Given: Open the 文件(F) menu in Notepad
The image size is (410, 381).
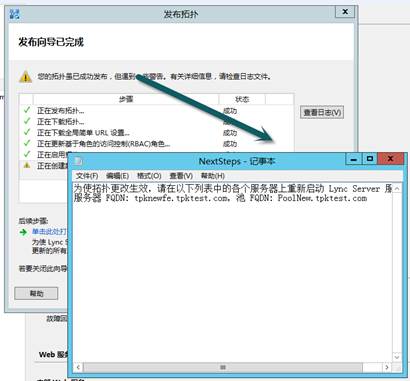Looking at the screenshot, I should click(x=87, y=176).
